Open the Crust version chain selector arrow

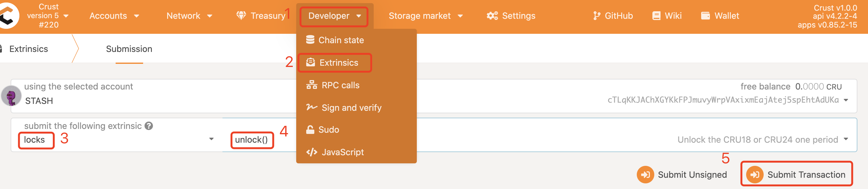click(66, 16)
